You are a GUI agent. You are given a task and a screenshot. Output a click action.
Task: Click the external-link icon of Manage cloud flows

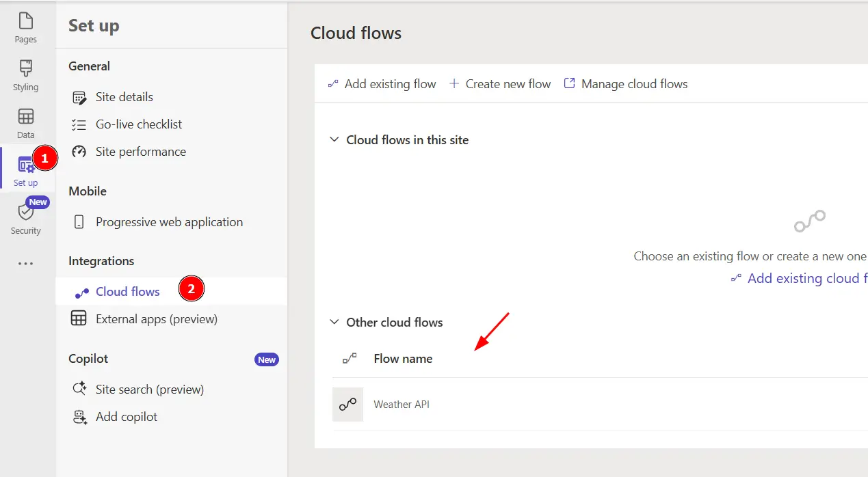[x=569, y=83]
